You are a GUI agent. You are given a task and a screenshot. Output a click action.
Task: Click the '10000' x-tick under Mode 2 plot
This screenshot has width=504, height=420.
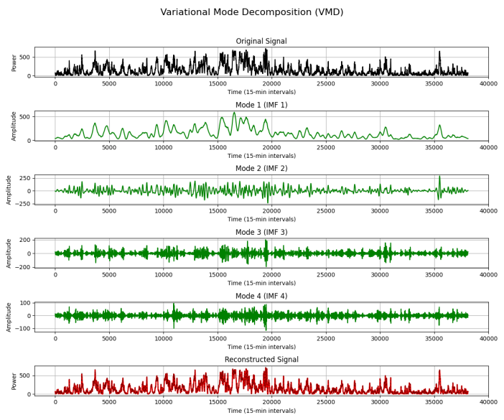(x=164, y=211)
